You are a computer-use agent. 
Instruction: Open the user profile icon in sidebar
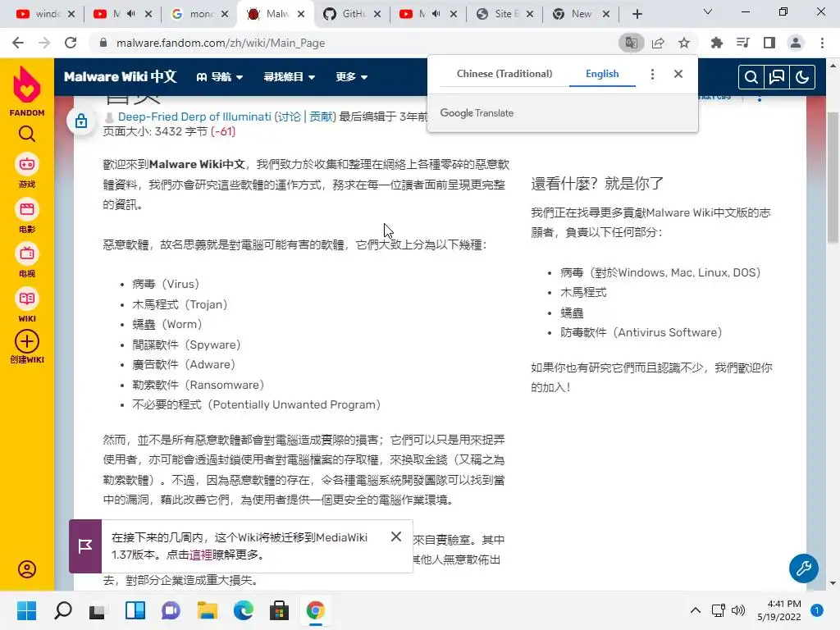click(x=27, y=569)
